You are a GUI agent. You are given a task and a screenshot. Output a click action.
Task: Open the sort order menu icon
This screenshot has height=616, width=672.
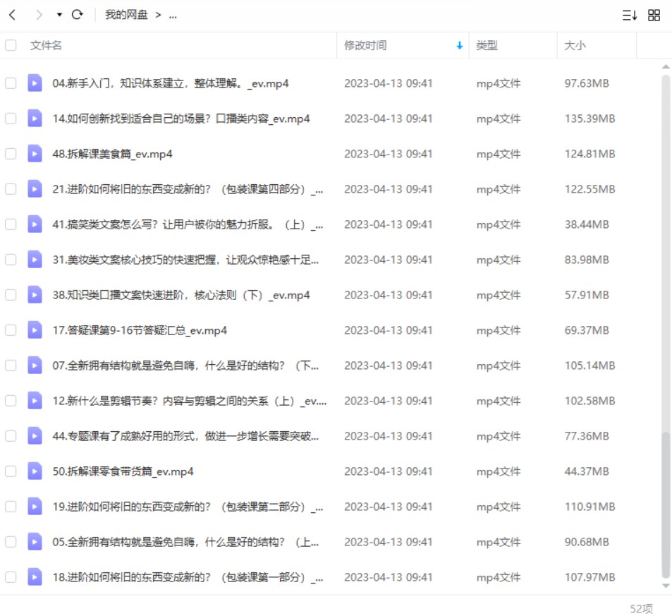coord(630,16)
